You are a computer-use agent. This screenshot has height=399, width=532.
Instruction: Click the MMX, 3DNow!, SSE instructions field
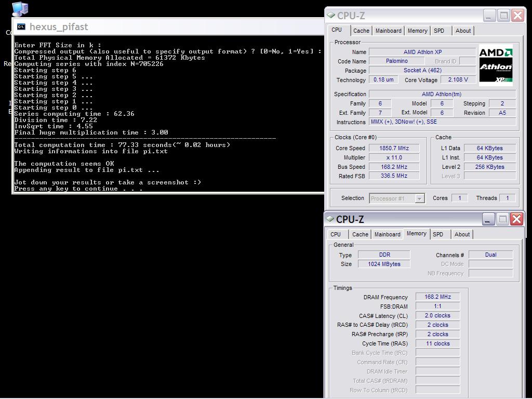(443, 122)
